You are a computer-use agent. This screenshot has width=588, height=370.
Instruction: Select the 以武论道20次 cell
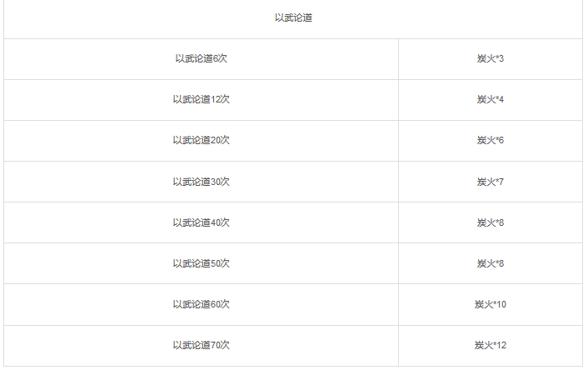[201, 140]
